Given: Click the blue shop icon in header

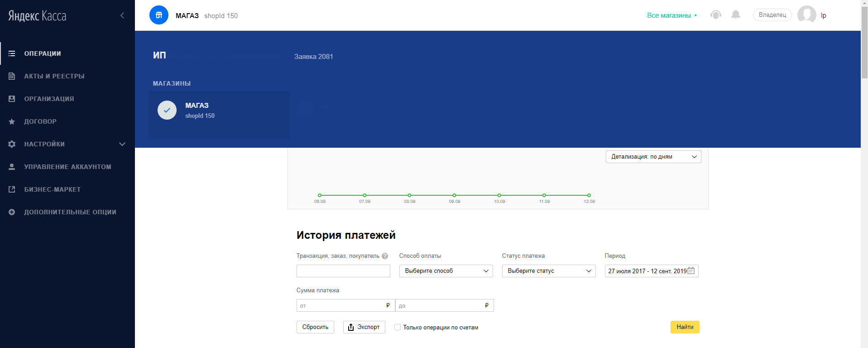Looking at the screenshot, I should pyautogui.click(x=159, y=15).
